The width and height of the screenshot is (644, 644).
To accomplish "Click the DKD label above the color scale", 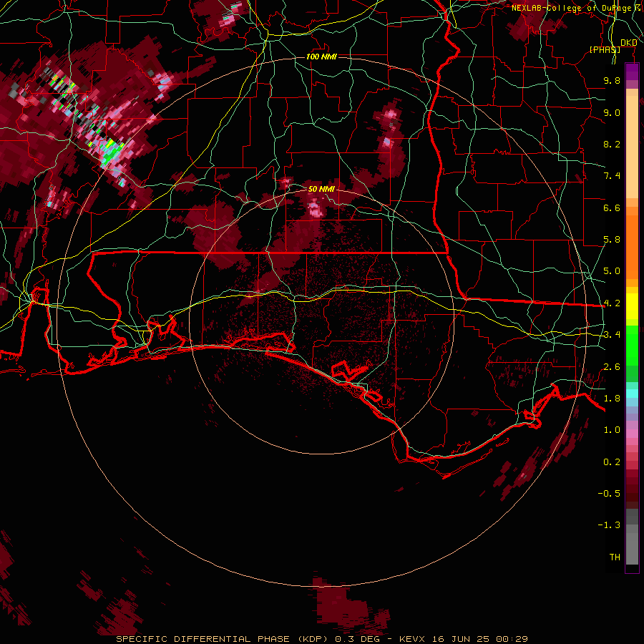I will click(x=629, y=43).
